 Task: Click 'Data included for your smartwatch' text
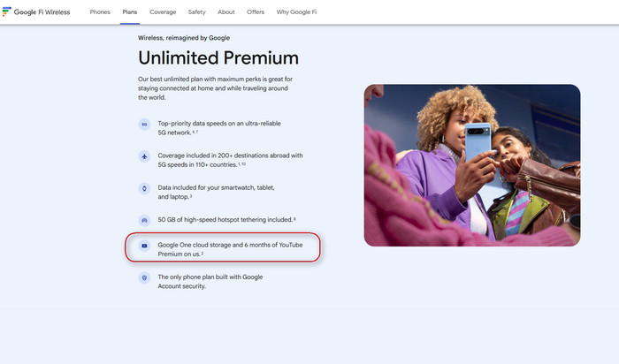pyautogui.click(x=216, y=192)
